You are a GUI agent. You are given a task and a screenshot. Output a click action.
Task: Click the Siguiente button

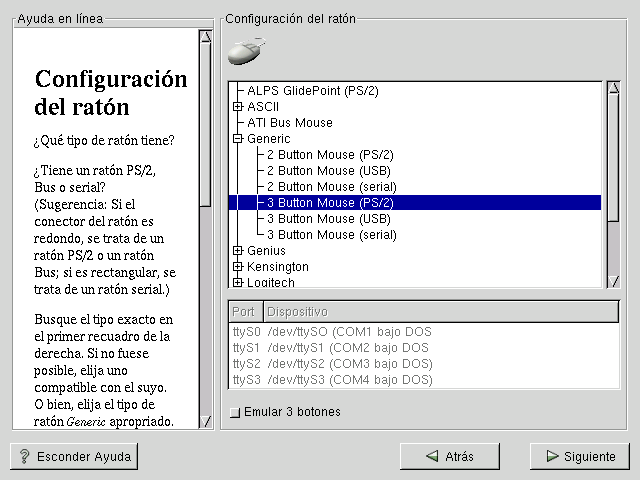pos(580,456)
